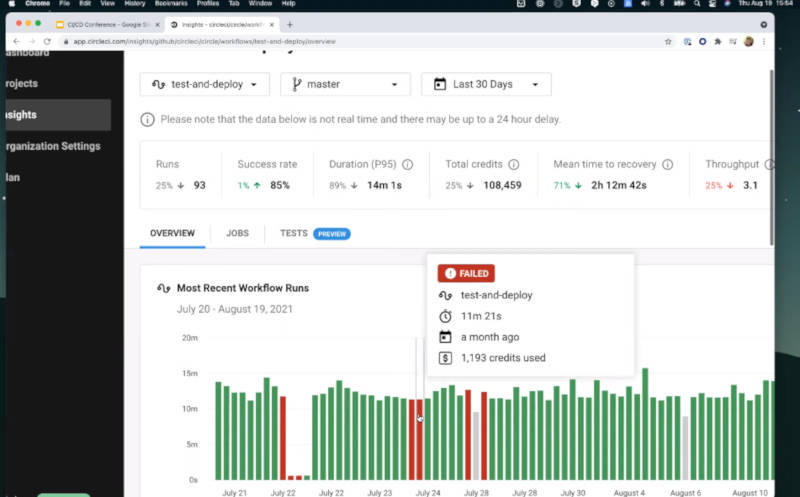Click the gray bar near August 6
Viewport: 800px width, 497px height.
pyautogui.click(x=685, y=448)
